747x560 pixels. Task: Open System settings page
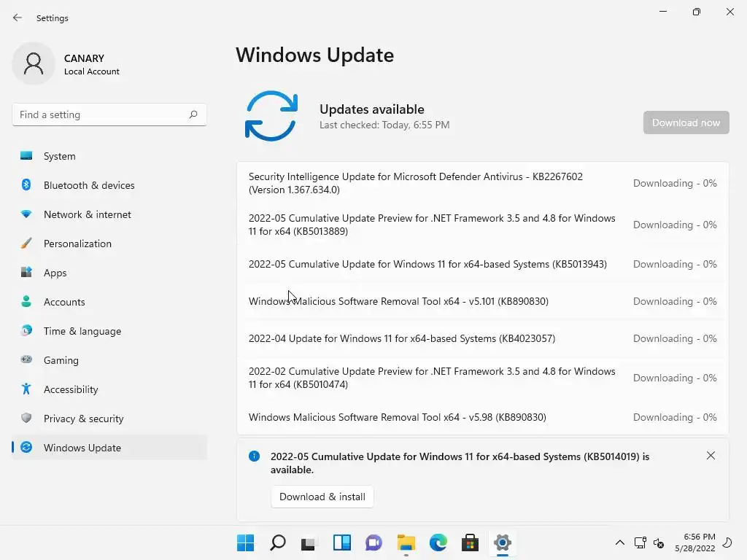(x=60, y=156)
